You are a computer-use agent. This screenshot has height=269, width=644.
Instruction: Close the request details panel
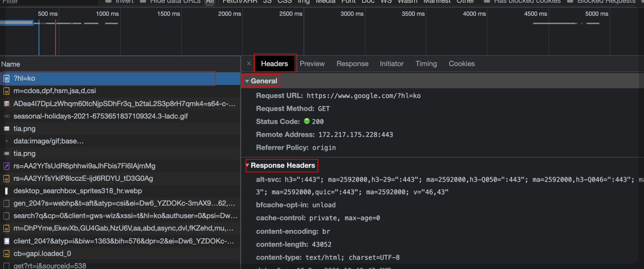point(249,63)
